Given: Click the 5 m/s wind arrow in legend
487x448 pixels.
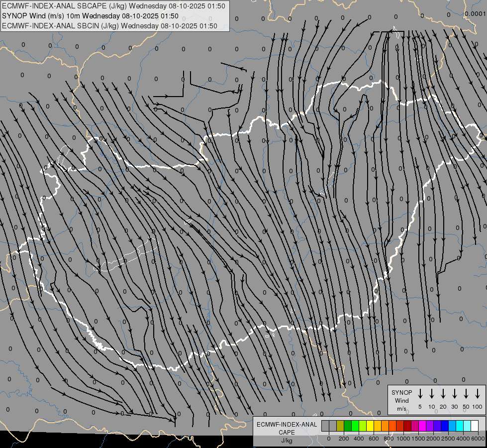Looking at the screenshot, I should (420, 394).
